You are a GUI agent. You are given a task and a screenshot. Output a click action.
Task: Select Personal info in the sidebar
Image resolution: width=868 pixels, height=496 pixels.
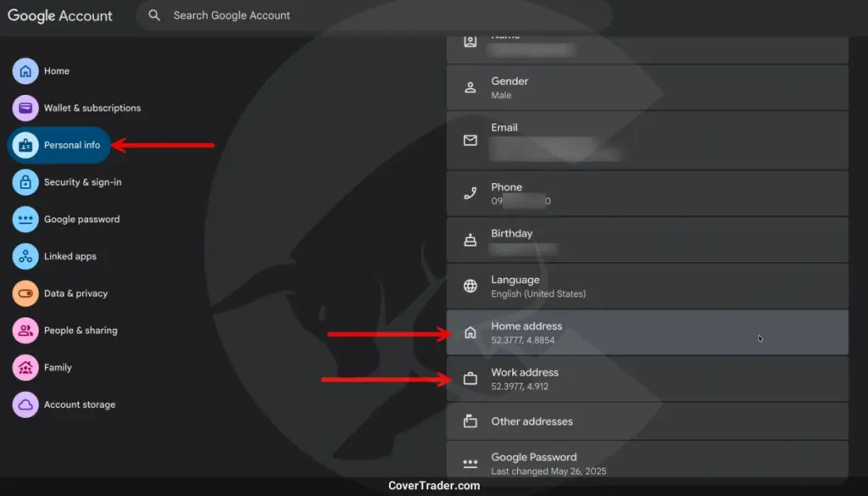(58, 145)
